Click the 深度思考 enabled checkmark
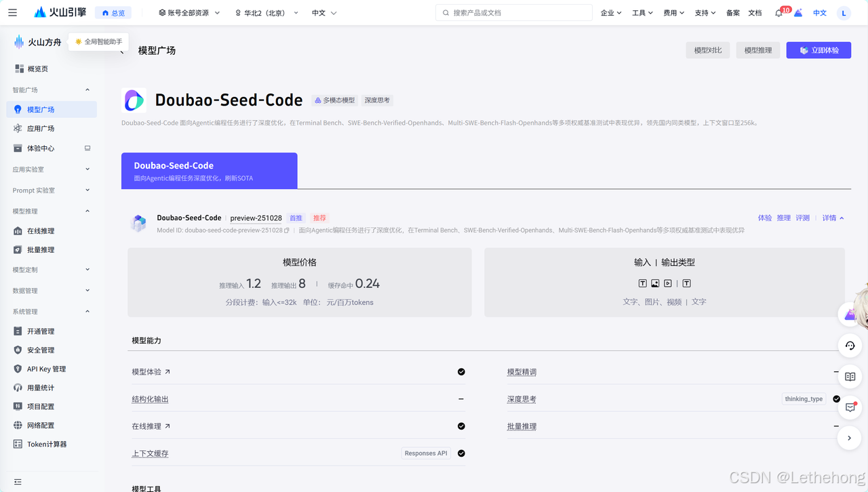The width and height of the screenshot is (868, 492). (837, 399)
